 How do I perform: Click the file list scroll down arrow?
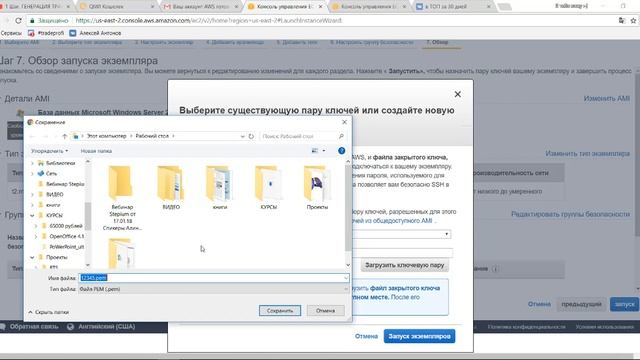pos(348,265)
